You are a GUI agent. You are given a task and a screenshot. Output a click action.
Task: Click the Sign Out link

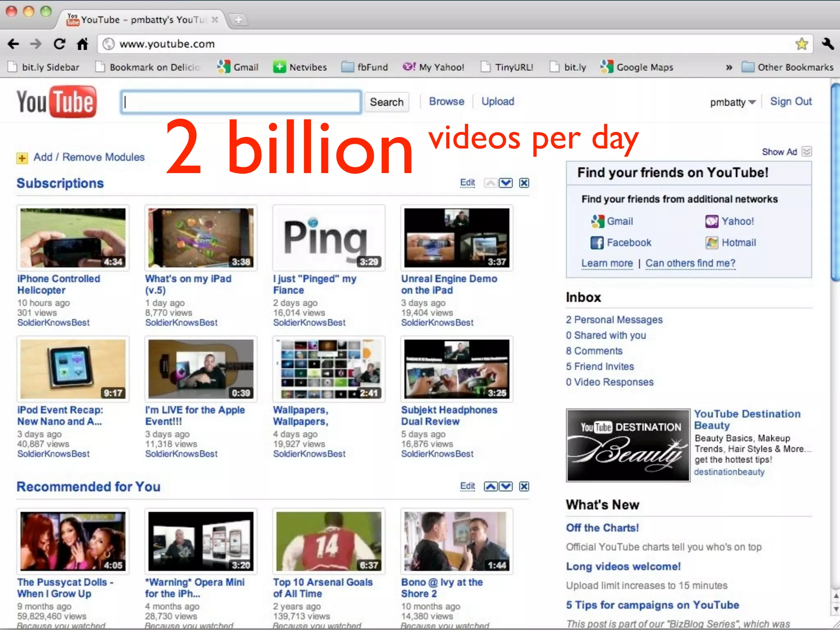791,101
